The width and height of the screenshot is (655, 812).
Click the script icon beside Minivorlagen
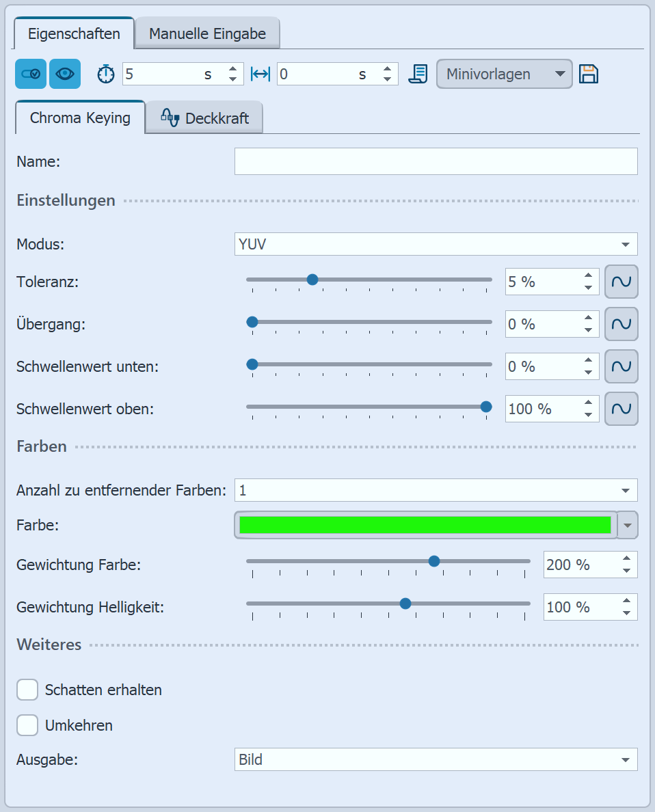(418, 74)
